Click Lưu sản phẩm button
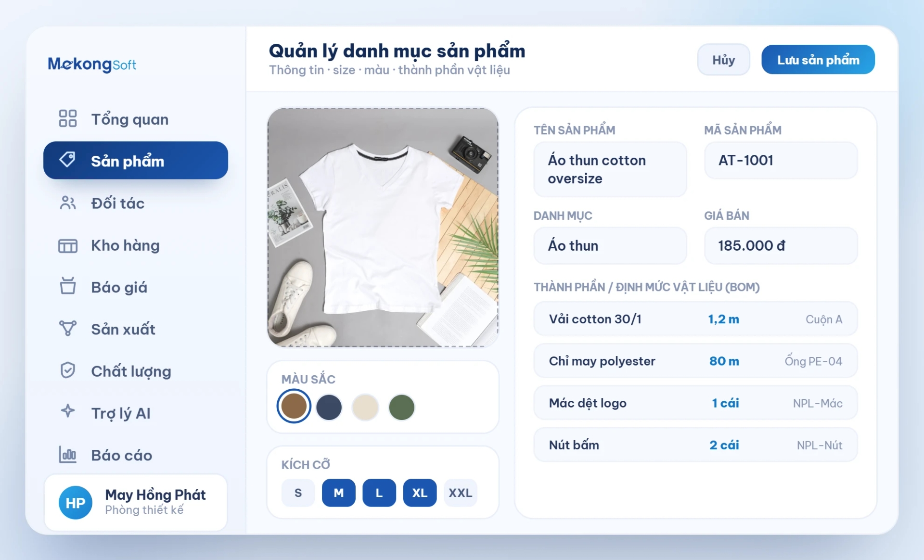 [818, 60]
